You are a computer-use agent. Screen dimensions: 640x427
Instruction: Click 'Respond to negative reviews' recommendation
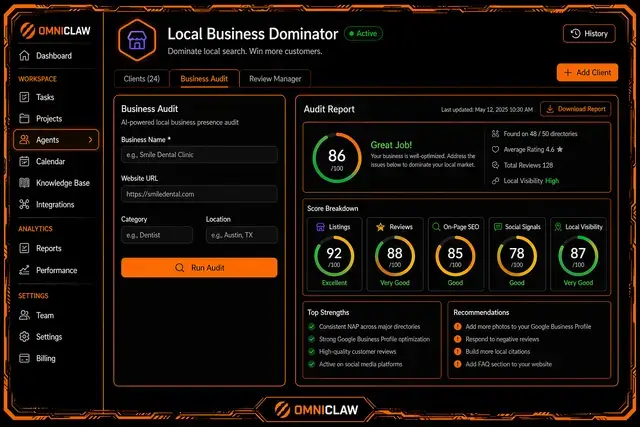[502, 339]
